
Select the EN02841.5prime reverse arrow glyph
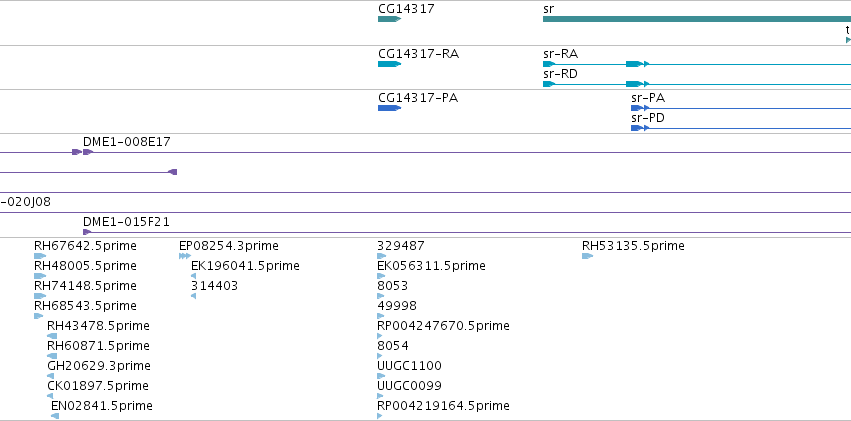click(x=55, y=416)
